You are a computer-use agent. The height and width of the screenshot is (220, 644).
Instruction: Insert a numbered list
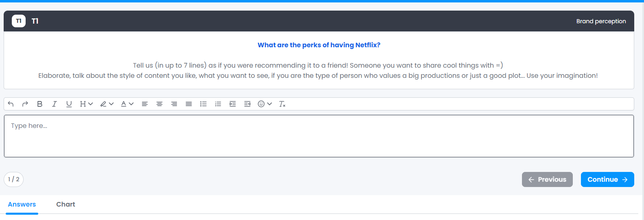(218, 104)
